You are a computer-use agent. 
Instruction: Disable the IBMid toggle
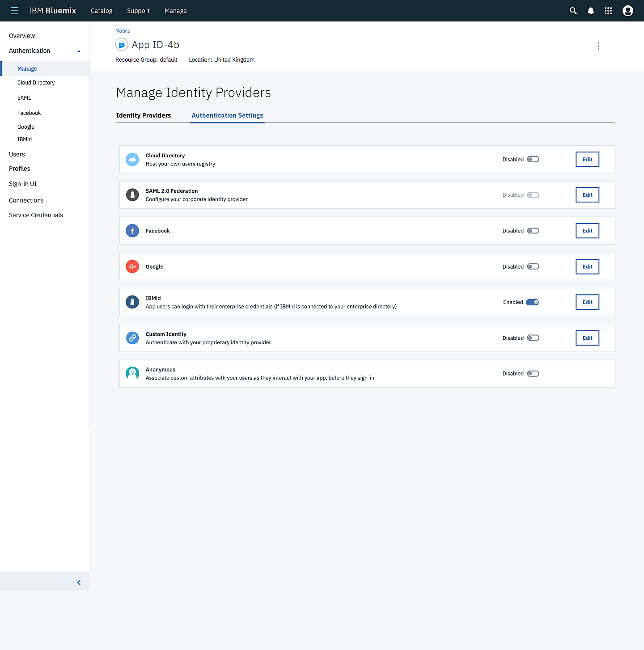coord(533,302)
